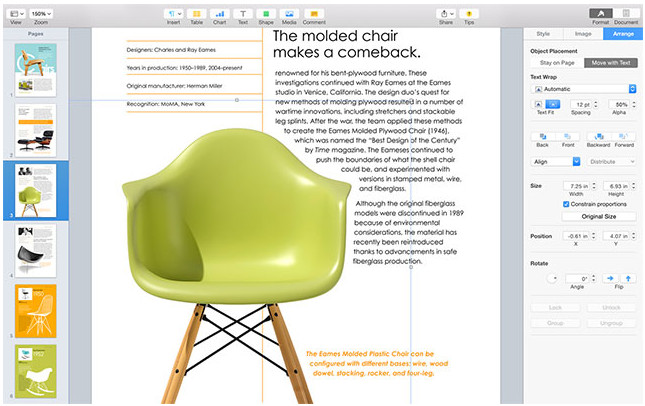Adjust the X position stepper
This screenshot has height=406, width=645.
tap(594, 236)
